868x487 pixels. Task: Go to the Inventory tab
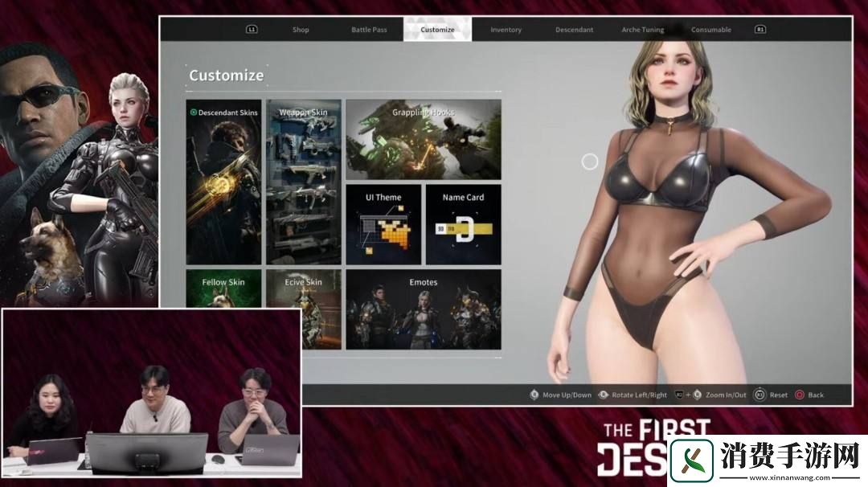[506, 30]
